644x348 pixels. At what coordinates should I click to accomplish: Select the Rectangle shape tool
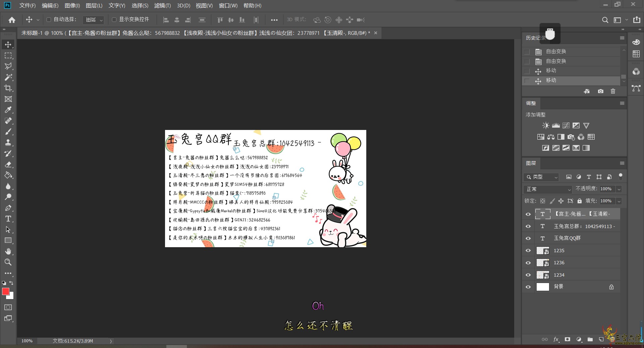point(8,240)
